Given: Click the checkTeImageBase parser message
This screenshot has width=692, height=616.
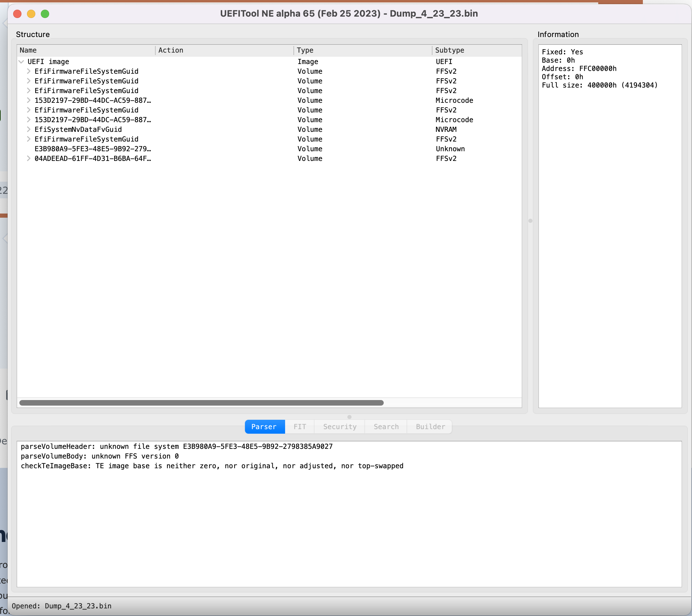Looking at the screenshot, I should point(212,466).
